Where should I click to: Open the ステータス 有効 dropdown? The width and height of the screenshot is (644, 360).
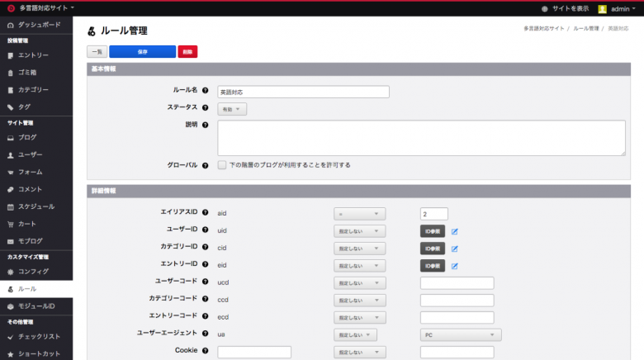click(x=232, y=109)
